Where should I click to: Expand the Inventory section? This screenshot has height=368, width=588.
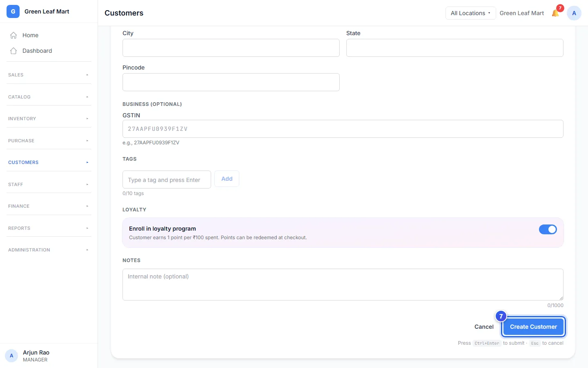pos(49,119)
